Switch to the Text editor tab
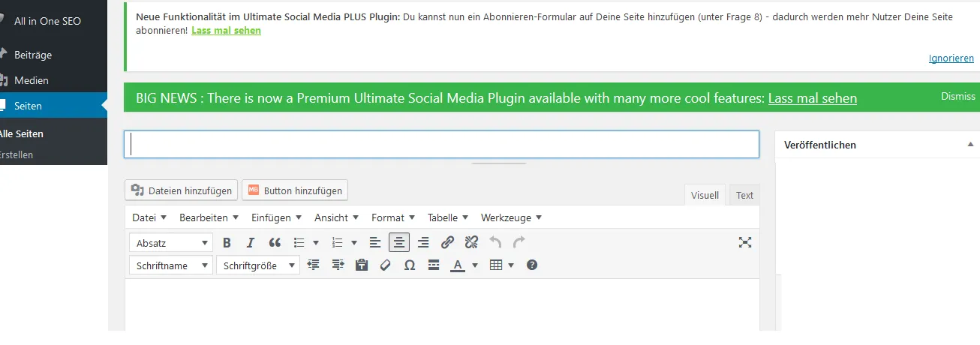 point(744,195)
